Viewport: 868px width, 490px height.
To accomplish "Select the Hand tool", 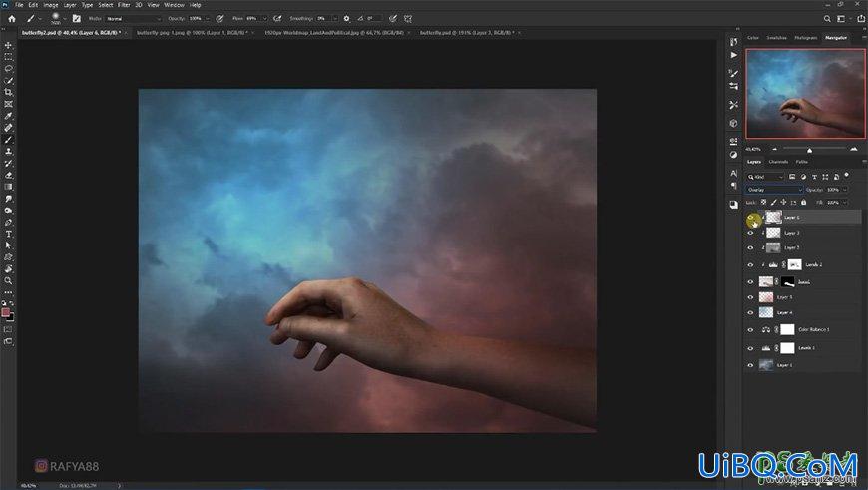I will coord(8,269).
